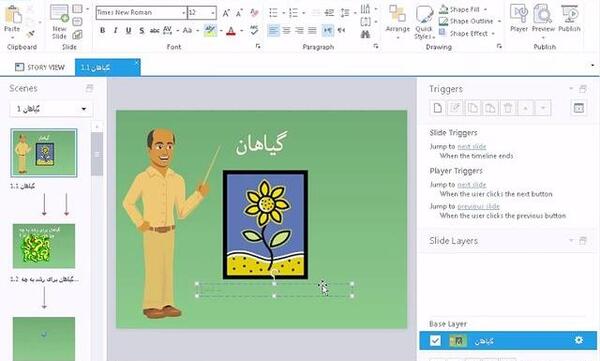The image size is (600, 361).
Task: Click the 'next slide' link under Slide Triggers
Action: [471, 147]
